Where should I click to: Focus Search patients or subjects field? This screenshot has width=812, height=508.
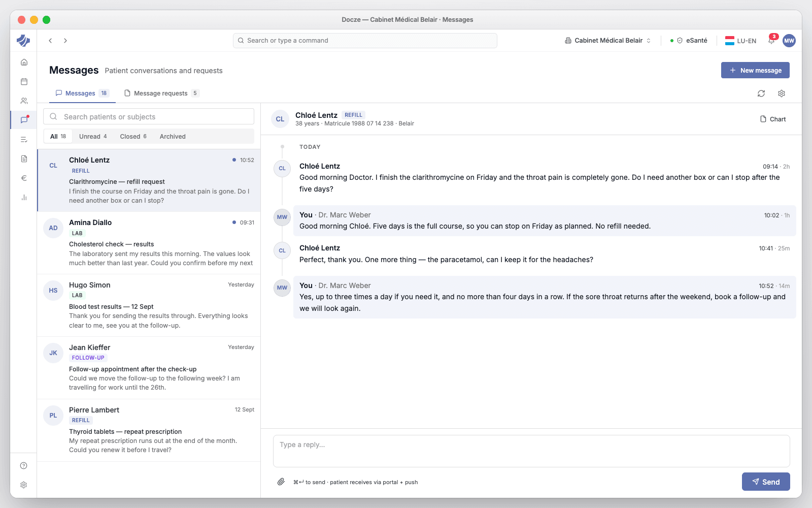pos(149,116)
